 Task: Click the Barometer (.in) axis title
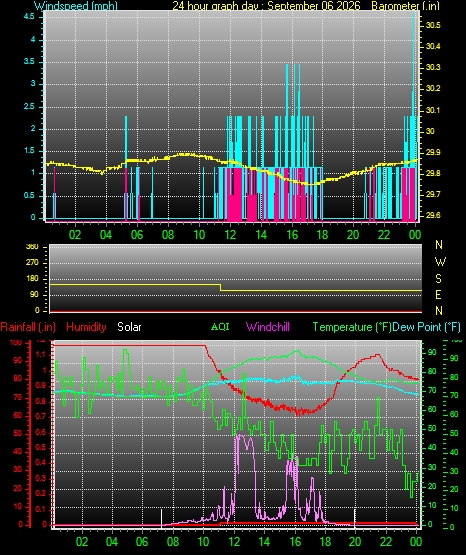(405, 6)
